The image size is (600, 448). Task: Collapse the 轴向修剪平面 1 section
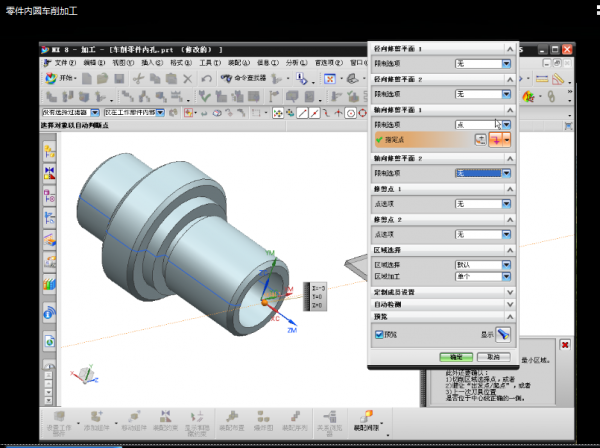coord(510,110)
